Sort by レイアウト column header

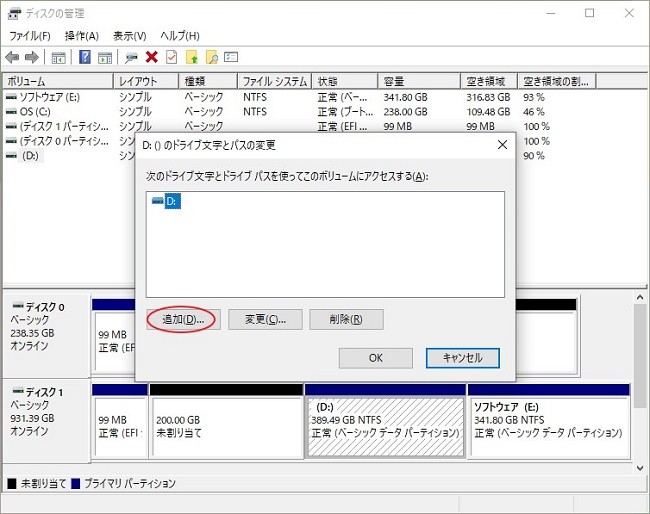[146, 81]
